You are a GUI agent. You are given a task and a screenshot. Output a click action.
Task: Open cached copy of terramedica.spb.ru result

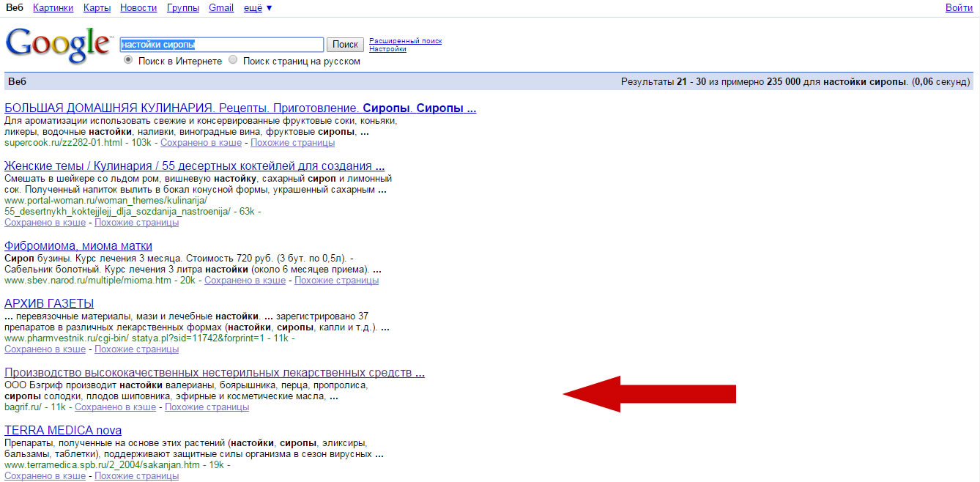click(x=45, y=476)
